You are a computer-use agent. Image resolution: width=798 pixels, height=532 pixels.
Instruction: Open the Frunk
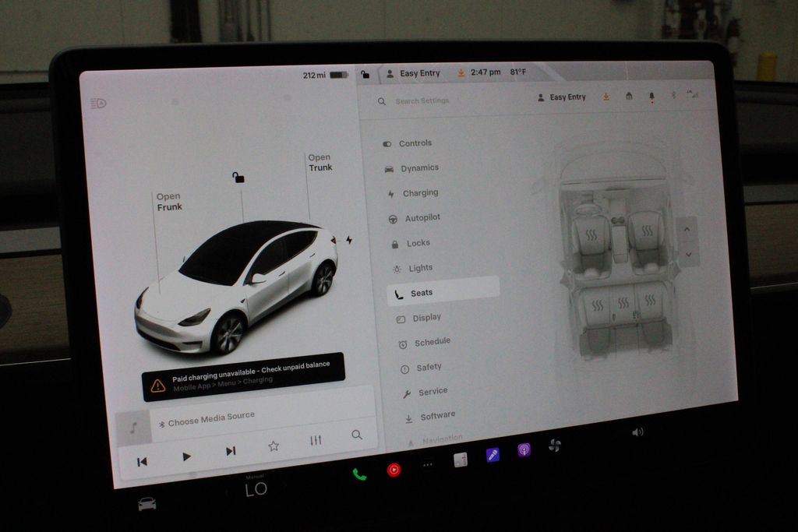pyautogui.click(x=169, y=202)
